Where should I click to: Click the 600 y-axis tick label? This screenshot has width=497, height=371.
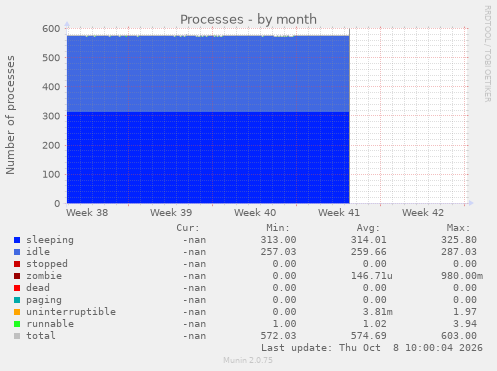coord(51,29)
